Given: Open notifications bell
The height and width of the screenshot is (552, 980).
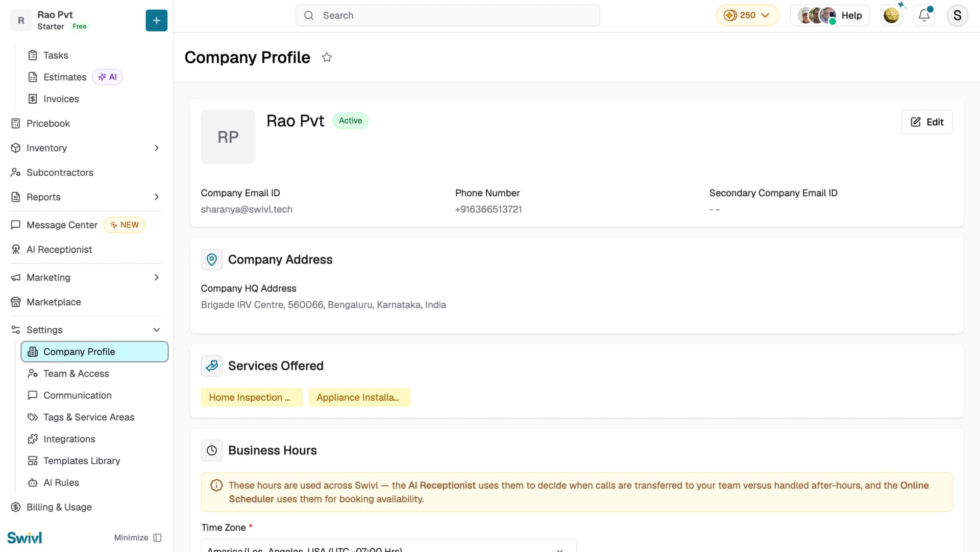Looking at the screenshot, I should [924, 15].
